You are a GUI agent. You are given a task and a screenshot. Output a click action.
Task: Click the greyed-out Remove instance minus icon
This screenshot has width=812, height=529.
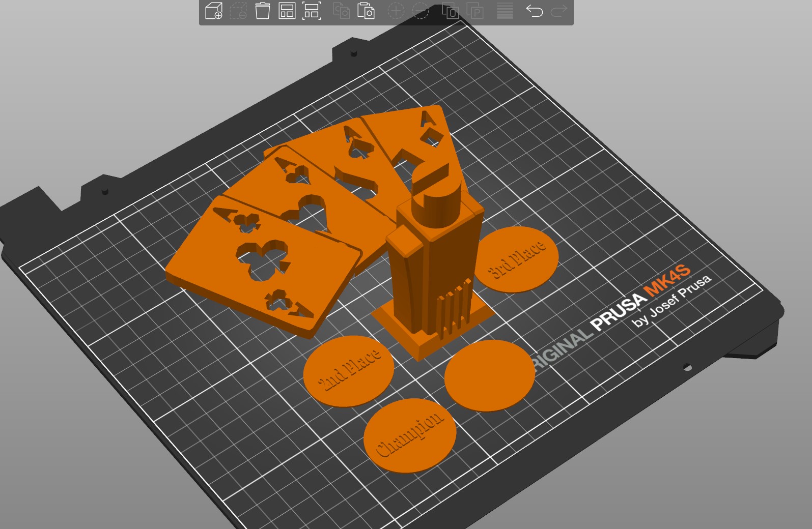[x=421, y=11]
